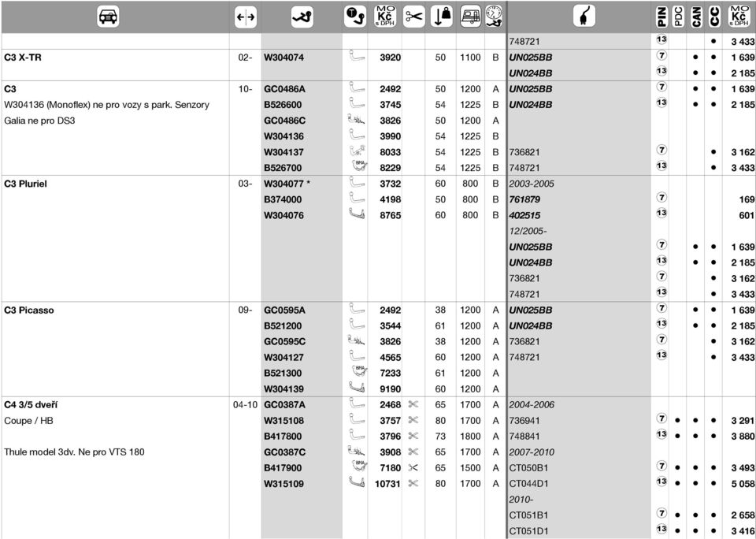Click the PDC column header icon
This screenshot has width=756, height=539.
click(x=679, y=17)
